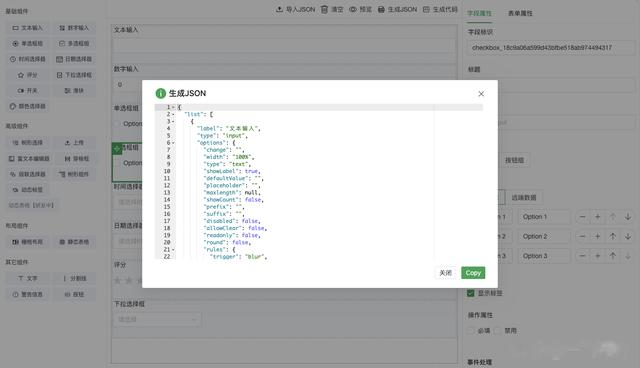Collapse the options fold at line 6
This screenshot has width=640, height=368.
pyautogui.click(x=173, y=143)
